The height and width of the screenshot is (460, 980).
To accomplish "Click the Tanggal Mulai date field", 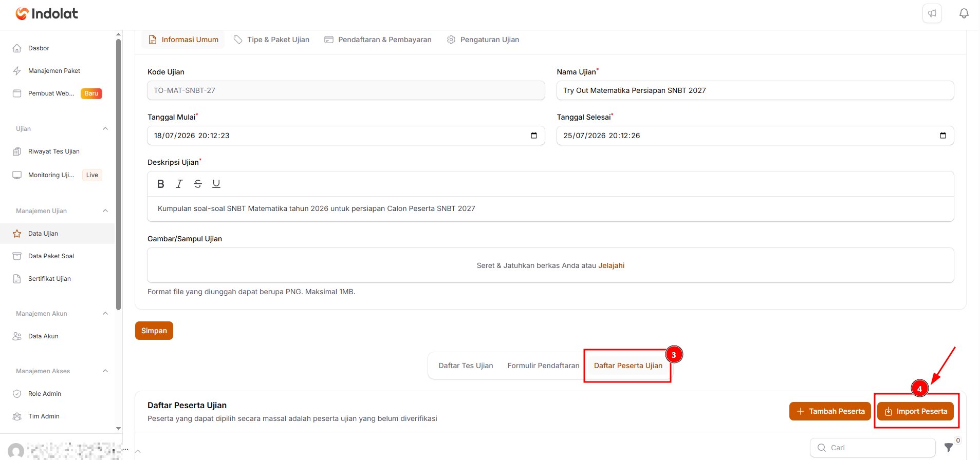I will (x=346, y=136).
